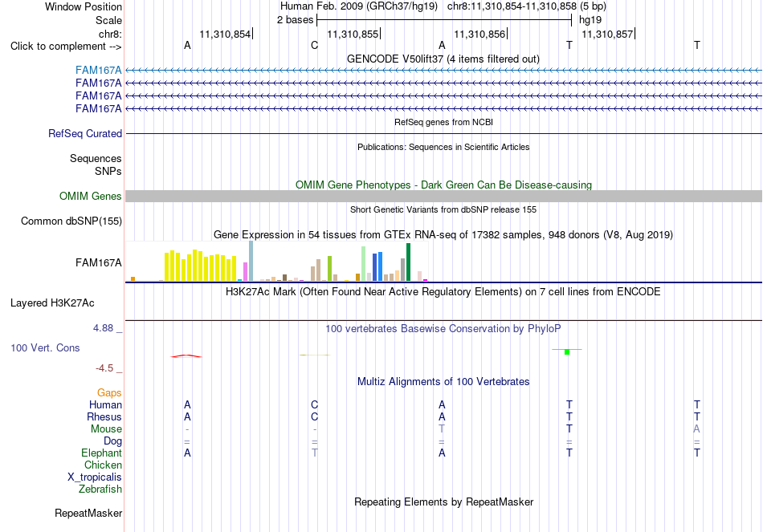Click the 'Chicken' alignment row label
This screenshot has width=763, height=532.
click(103, 465)
